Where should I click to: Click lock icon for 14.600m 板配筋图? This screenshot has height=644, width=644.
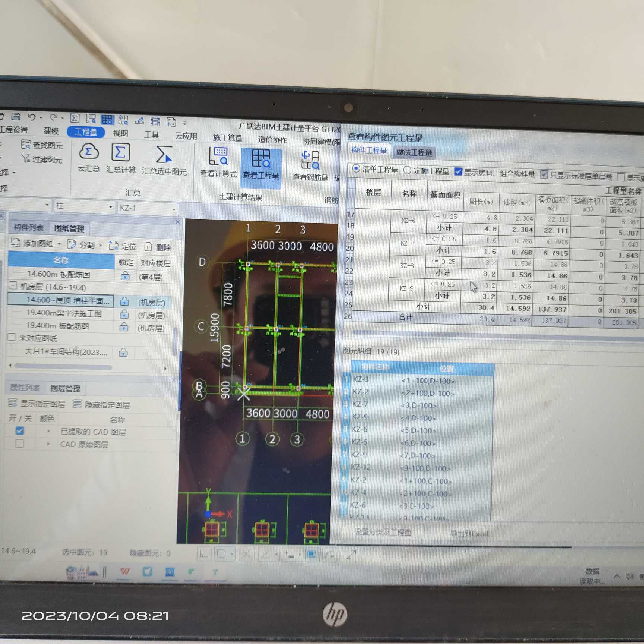(x=125, y=276)
